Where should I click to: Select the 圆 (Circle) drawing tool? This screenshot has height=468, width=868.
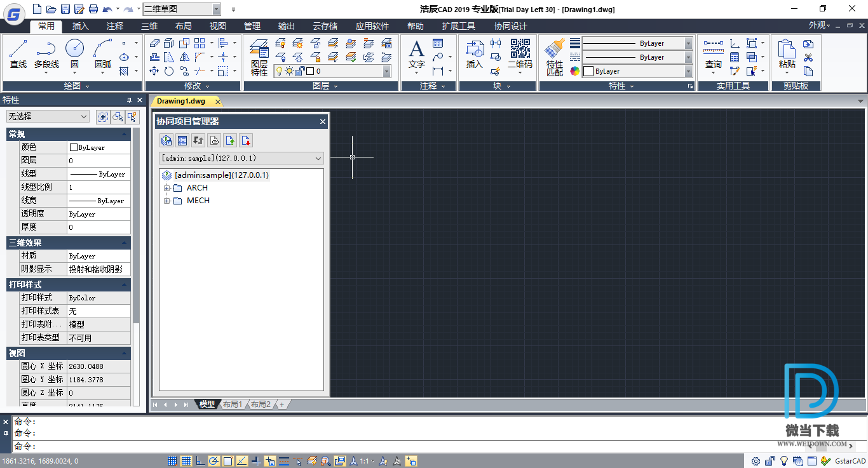pyautogui.click(x=74, y=53)
